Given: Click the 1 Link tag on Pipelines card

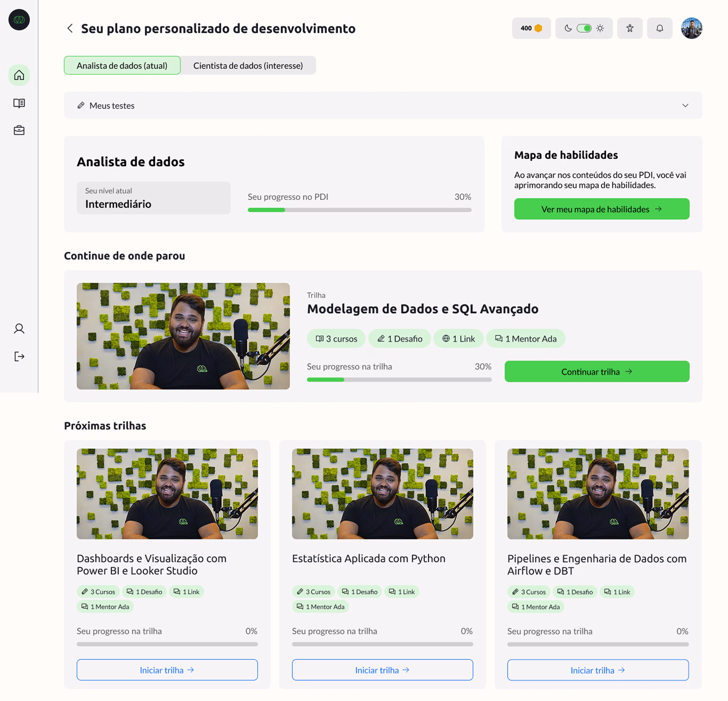Looking at the screenshot, I should pyautogui.click(x=617, y=591).
